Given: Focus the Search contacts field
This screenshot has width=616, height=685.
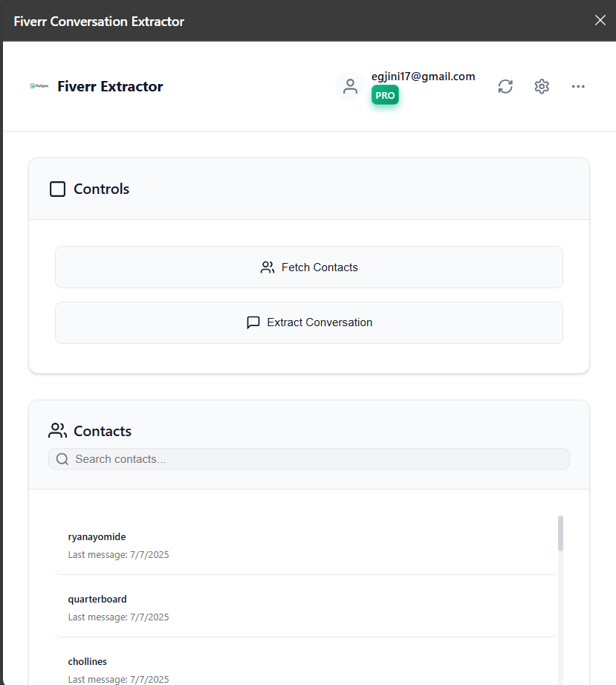Looking at the screenshot, I should [309, 459].
